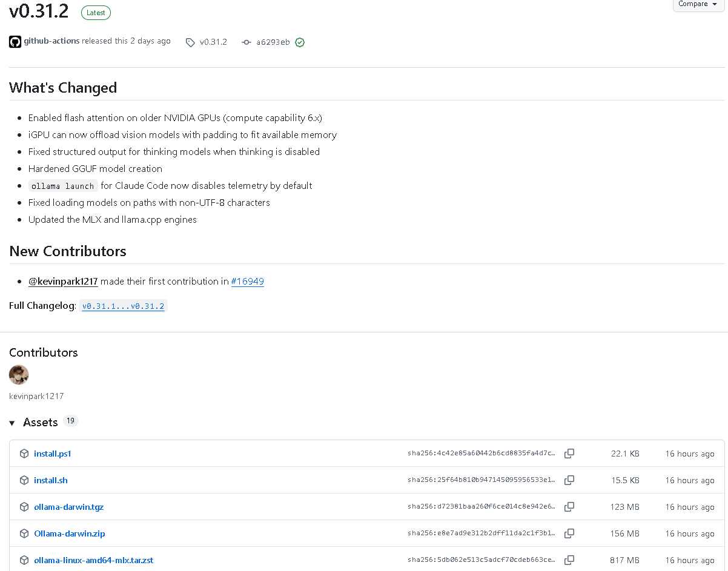Click the New Contributors heading
The width and height of the screenshot is (728, 571).
[68, 251]
